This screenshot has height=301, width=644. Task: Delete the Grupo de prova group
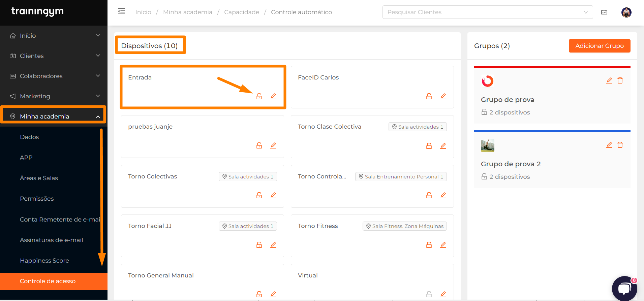point(620,80)
